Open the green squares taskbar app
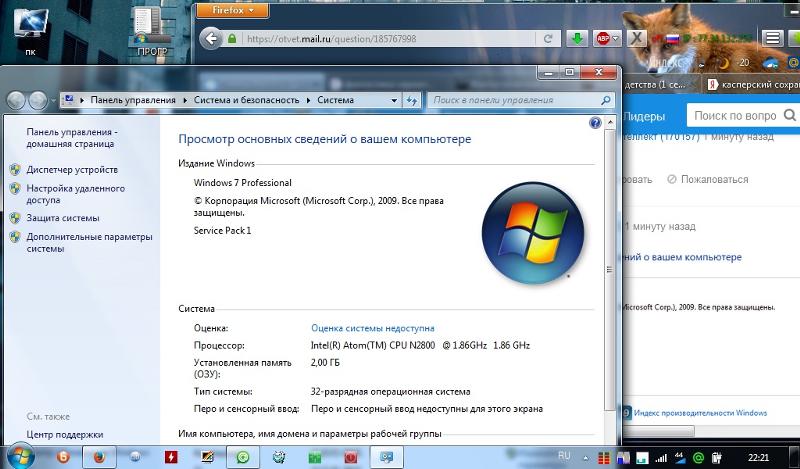Viewport: 800px width, 469px height. click(x=315, y=457)
